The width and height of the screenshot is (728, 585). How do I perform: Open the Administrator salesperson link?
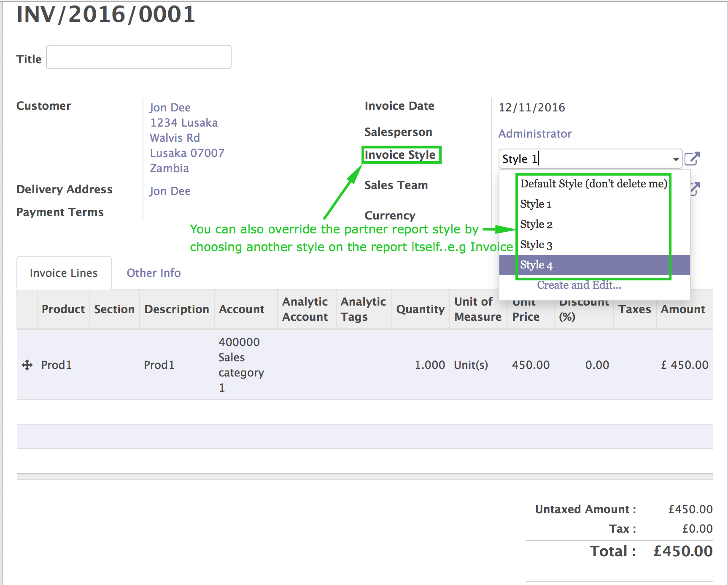tap(535, 134)
